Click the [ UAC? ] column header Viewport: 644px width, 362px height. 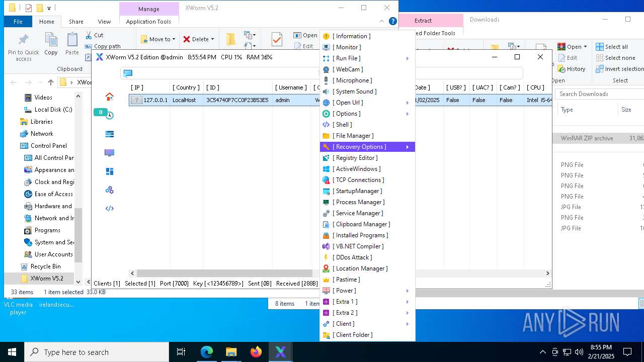click(482, 87)
